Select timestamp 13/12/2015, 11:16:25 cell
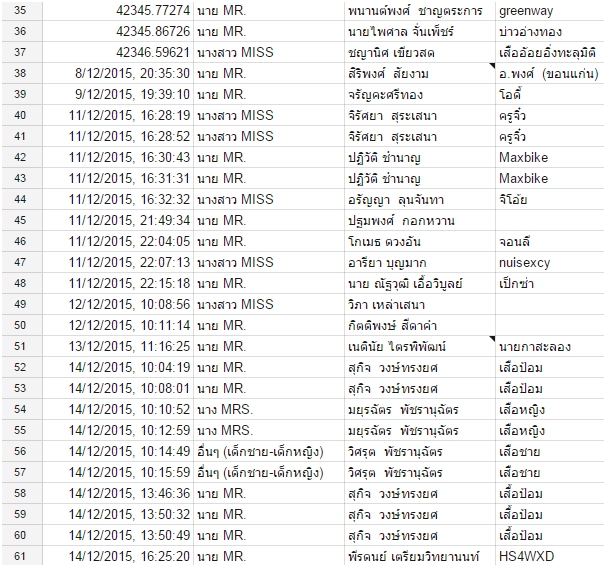Image resolution: width=606 pixels, height=567 pixels. 118,346
